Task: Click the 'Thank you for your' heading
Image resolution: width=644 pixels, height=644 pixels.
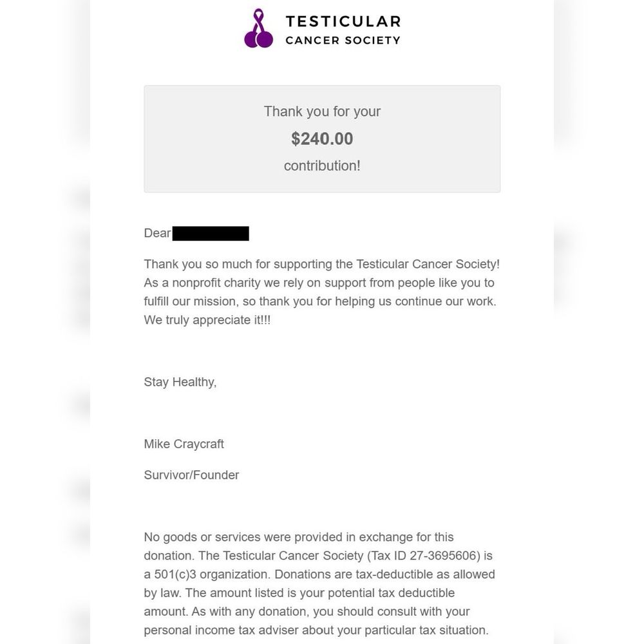Action: pyautogui.click(x=322, y=111)
